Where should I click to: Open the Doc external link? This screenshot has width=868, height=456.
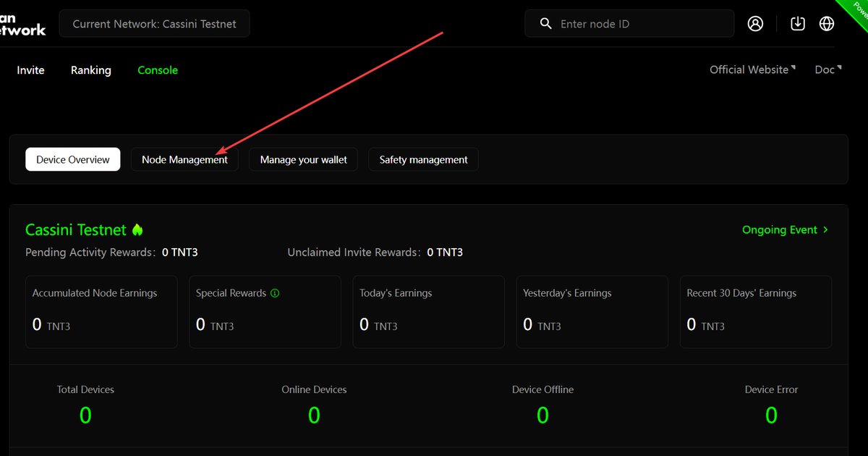pos(828,69)
